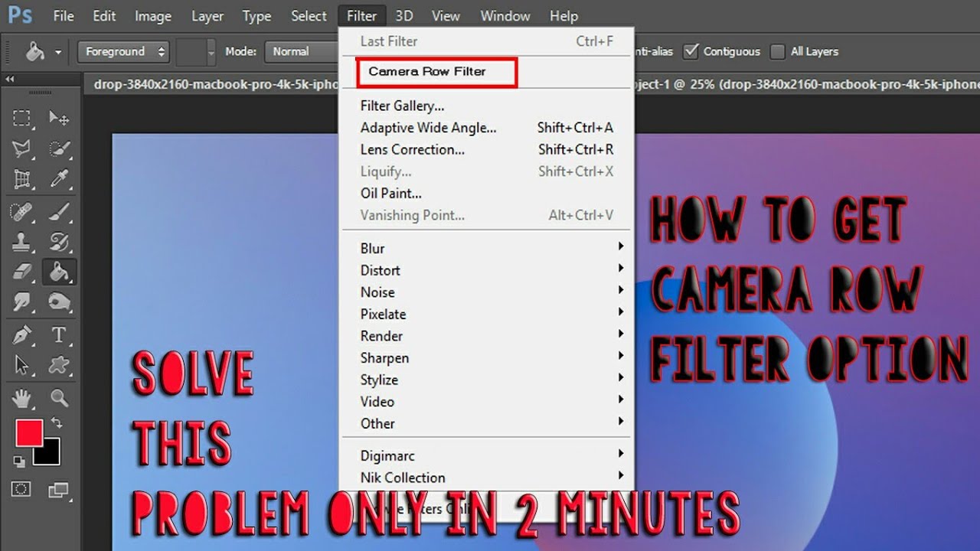
Task: Reset to default black and white colors
Action: click(x=19, y=461)
